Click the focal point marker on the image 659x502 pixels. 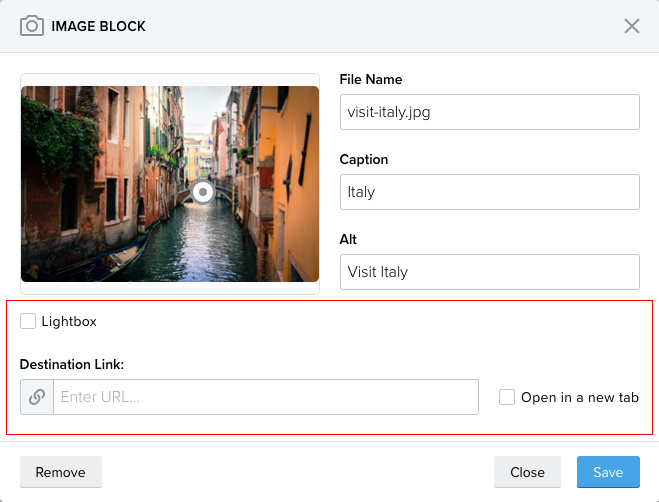point(203,192)
